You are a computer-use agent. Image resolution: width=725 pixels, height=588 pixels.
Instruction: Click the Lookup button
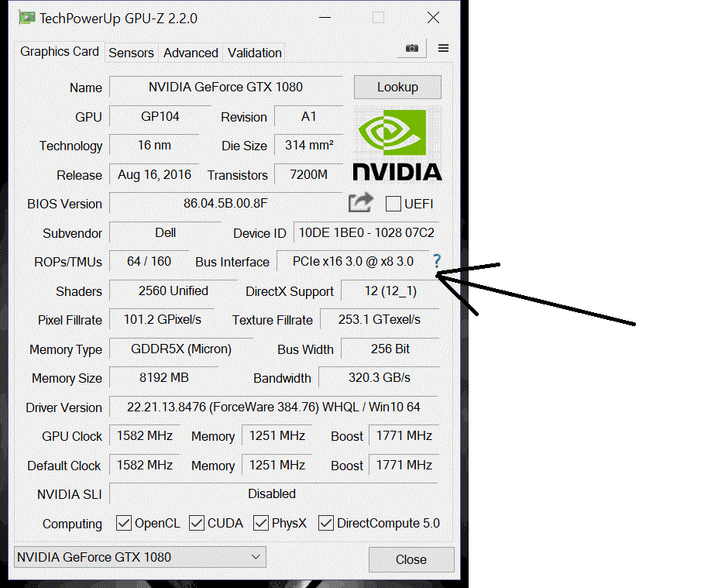pos(397,87)
